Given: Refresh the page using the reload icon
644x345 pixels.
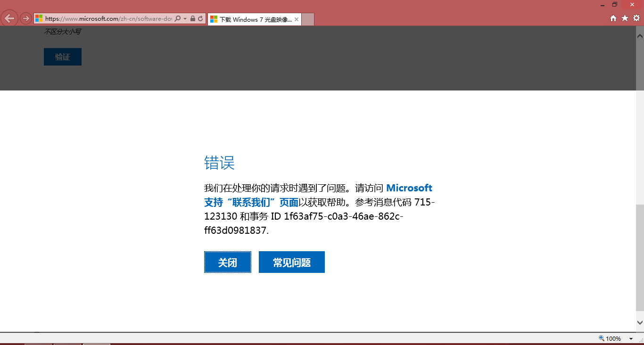Looking at the screenshot, I should coord(200,19).
